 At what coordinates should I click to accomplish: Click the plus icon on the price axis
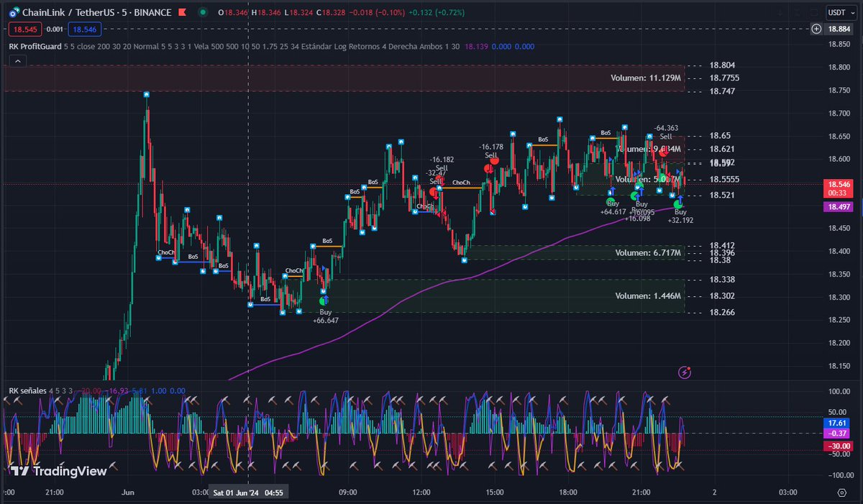[x=816, y=29]
